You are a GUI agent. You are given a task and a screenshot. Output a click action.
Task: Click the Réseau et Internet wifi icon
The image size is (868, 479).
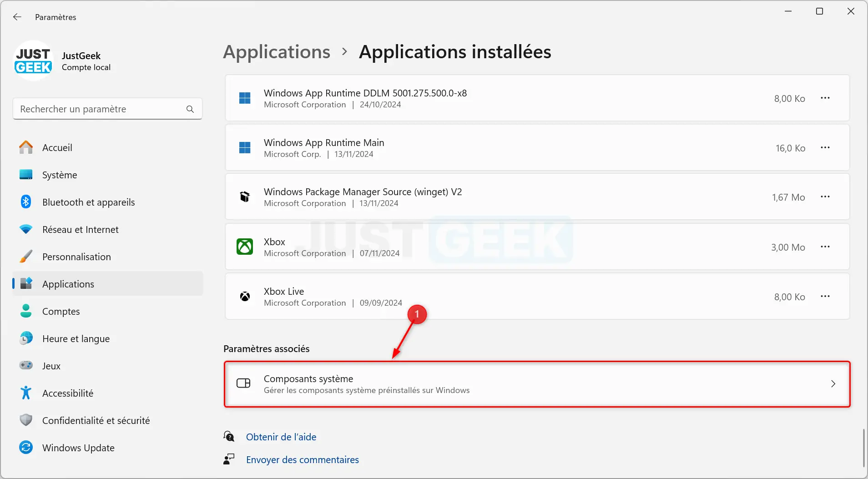pos(26,229)
